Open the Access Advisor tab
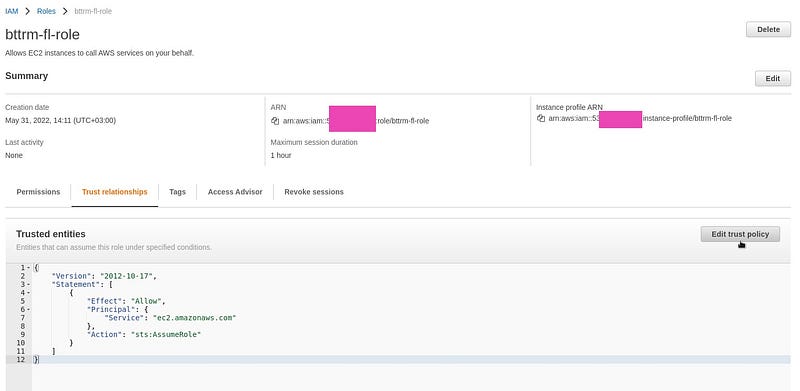This screenshot has height=391, width=800. pyautogui.click(x=235, y=192)
